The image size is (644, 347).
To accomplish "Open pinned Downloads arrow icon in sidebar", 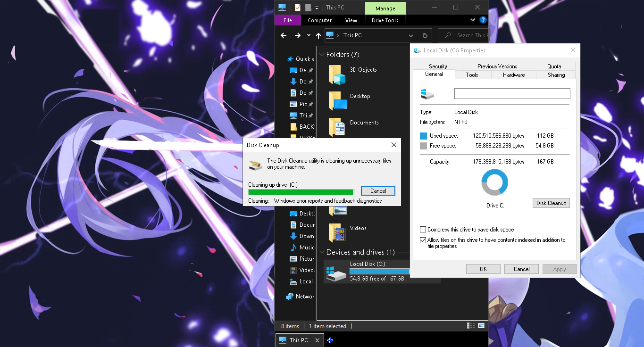I will (x=293, y=82).
